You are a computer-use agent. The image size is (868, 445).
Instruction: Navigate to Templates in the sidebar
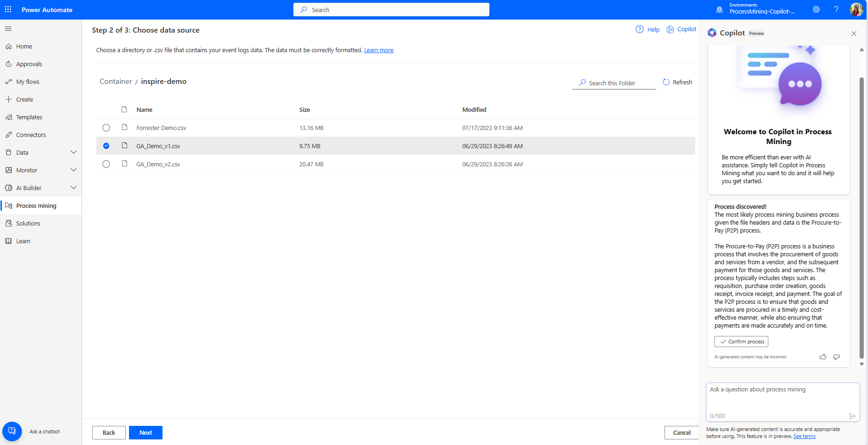pos(29,117)
